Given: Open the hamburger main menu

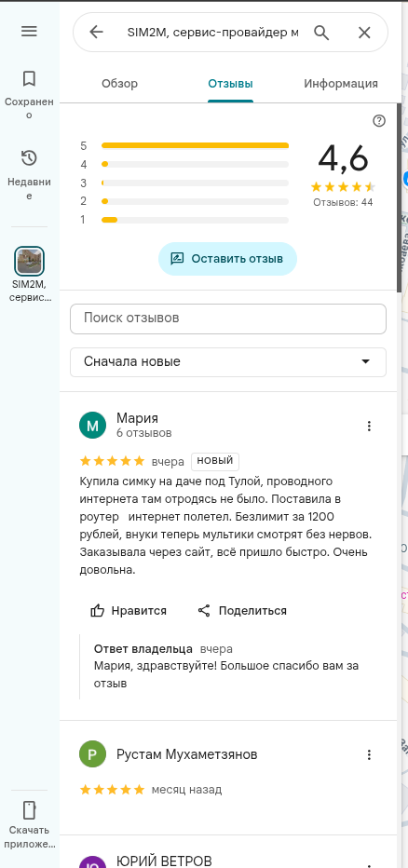Looking at the screenshot, I should (x=29, y=32).
